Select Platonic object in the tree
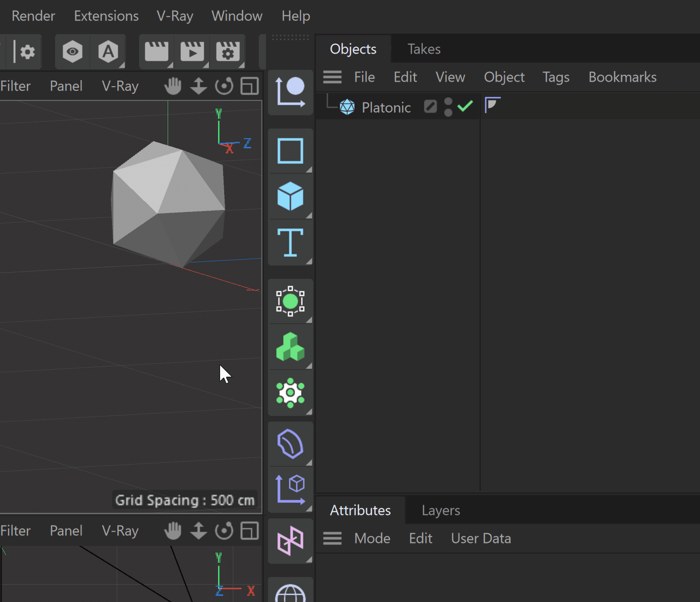This screenshot has width=700, height=602. click(x=386, y=108)
